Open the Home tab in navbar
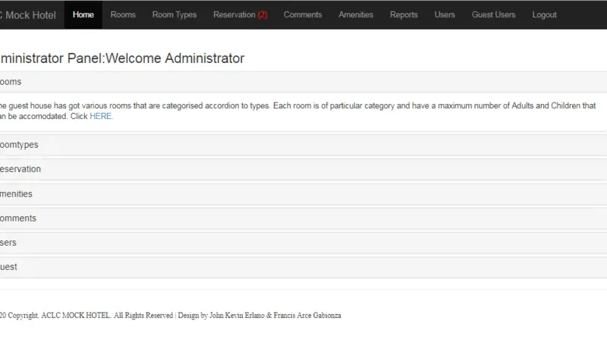 [x=83, y=14]
